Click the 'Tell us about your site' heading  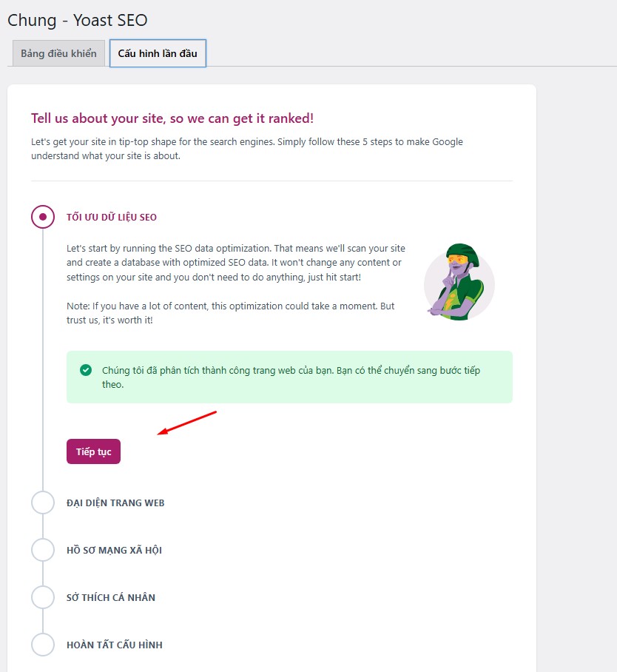(x=172, y=118)
